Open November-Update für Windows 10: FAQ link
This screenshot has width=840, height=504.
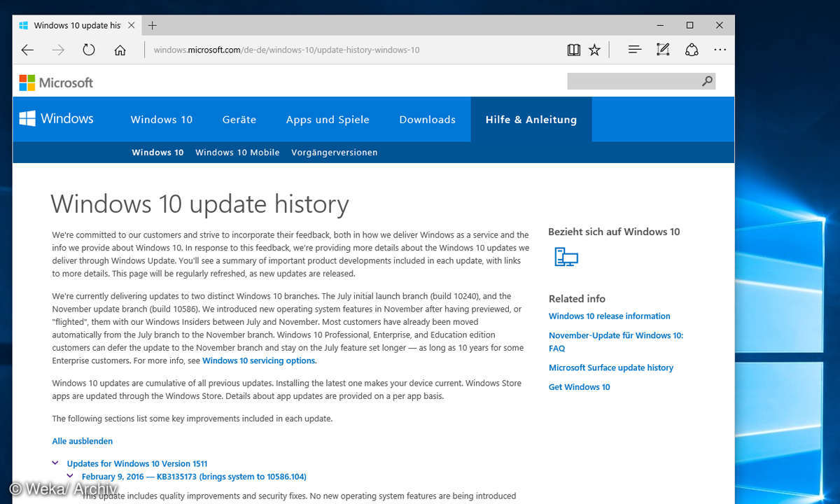616,342
